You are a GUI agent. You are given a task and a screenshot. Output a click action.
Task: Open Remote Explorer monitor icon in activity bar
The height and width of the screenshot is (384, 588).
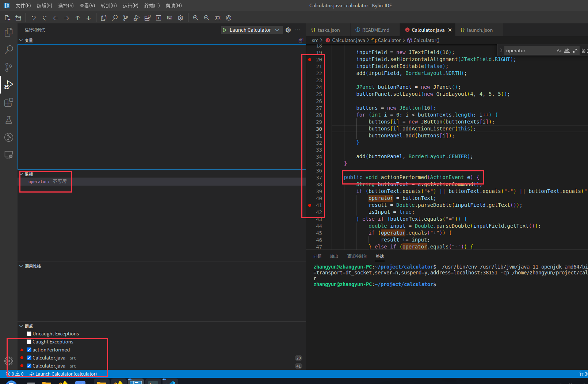pyautogui.click(x=9, y=155)
